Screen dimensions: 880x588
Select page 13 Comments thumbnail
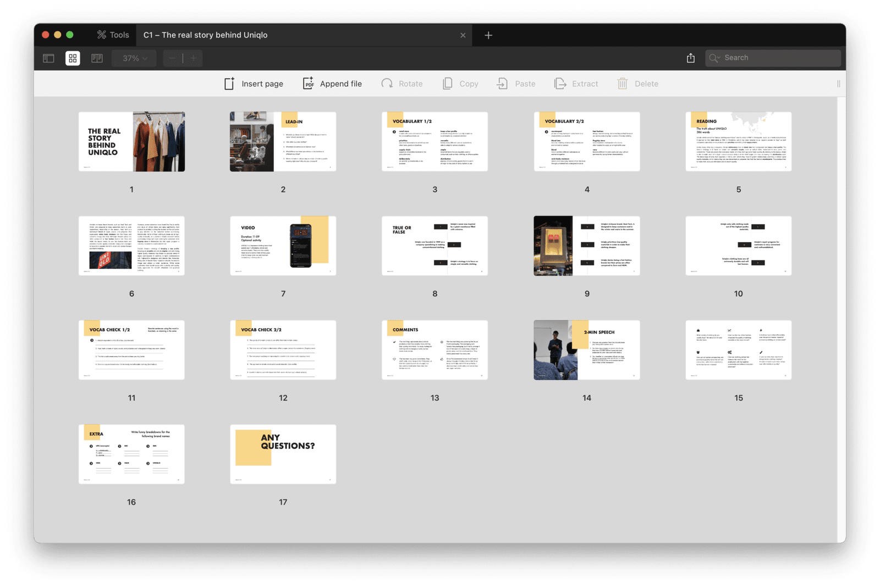pos(435,350)
